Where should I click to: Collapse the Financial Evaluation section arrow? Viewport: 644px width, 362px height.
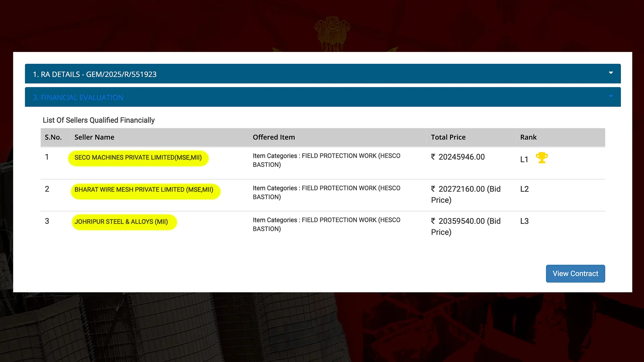[x=611, y=96]
